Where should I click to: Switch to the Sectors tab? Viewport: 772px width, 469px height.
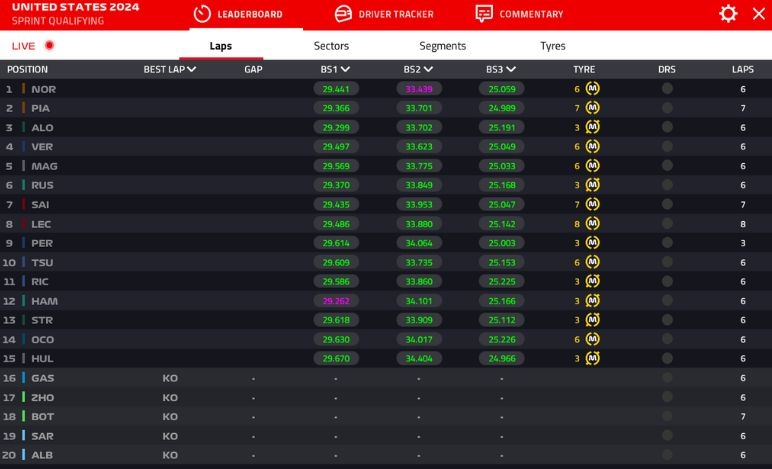click(331, 46)
